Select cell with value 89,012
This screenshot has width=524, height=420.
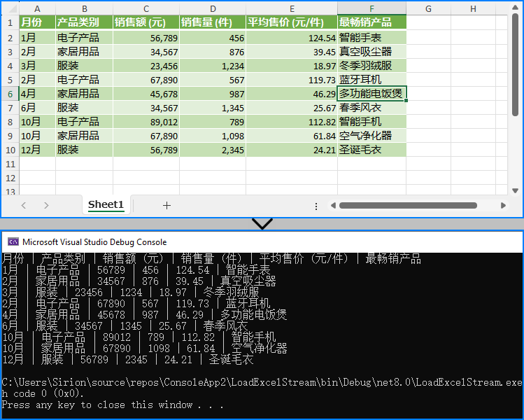(x=146, y=122)
